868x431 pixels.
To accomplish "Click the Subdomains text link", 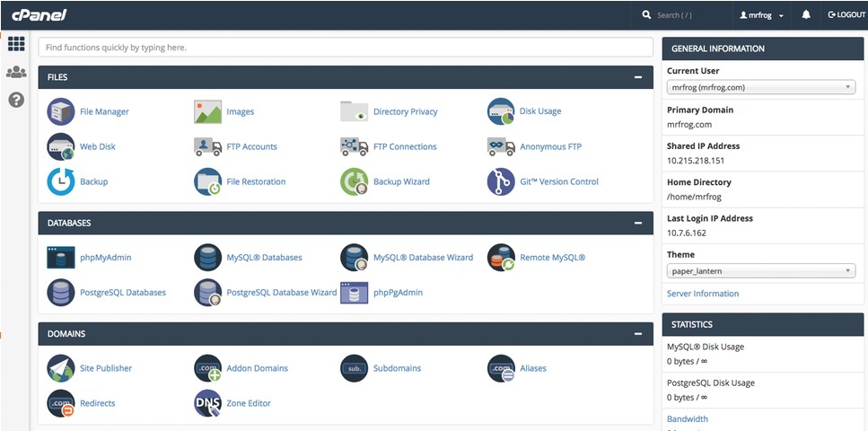I will coord(397,368).
